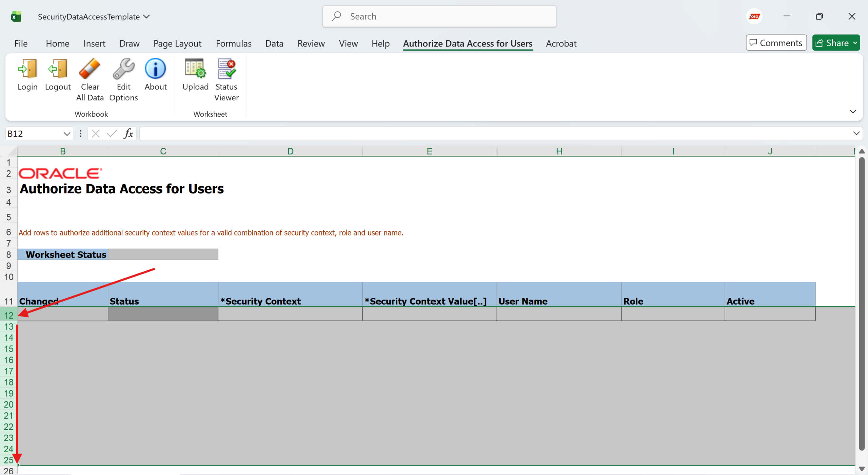Select row 12 header

9,315
